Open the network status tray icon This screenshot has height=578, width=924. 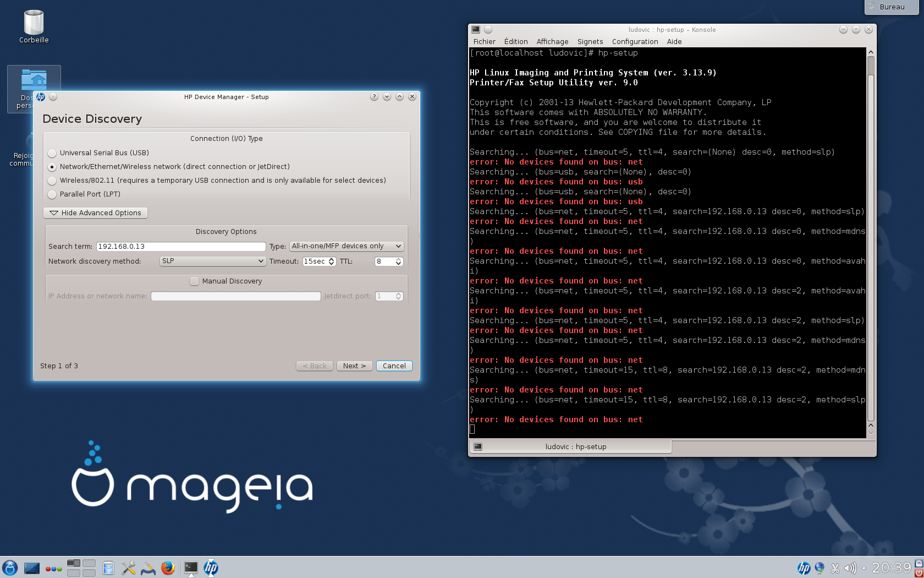(820, 568)
